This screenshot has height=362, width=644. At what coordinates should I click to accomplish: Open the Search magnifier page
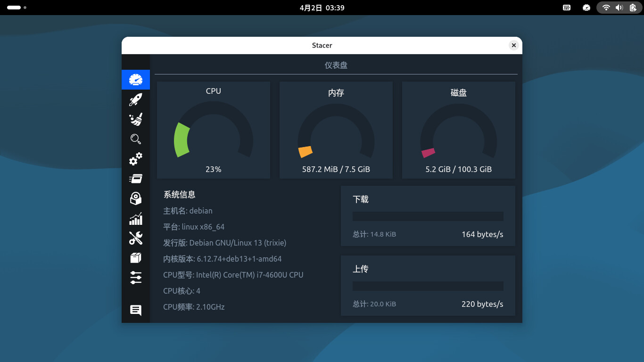click(136, 139)
